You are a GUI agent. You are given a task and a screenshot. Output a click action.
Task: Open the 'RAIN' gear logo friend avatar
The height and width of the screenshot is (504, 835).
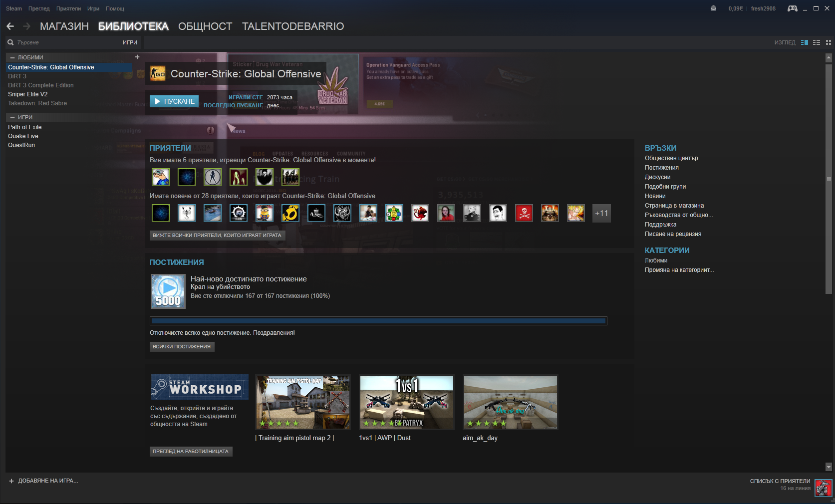click(239, 213)
